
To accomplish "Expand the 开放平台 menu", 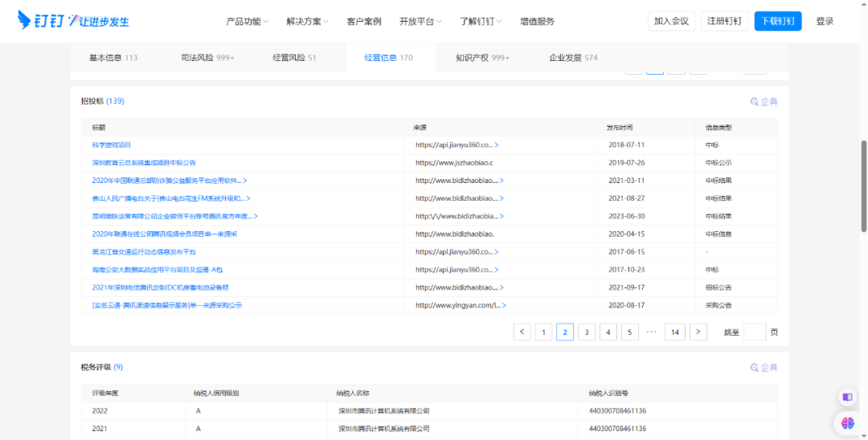I will click(x=420, y=22).
